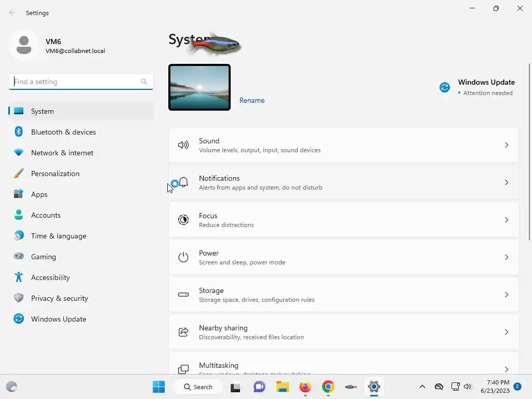532x399 pixels.
Task: Click the fish app icon on taskbar
Action: (x=351, y=387)
